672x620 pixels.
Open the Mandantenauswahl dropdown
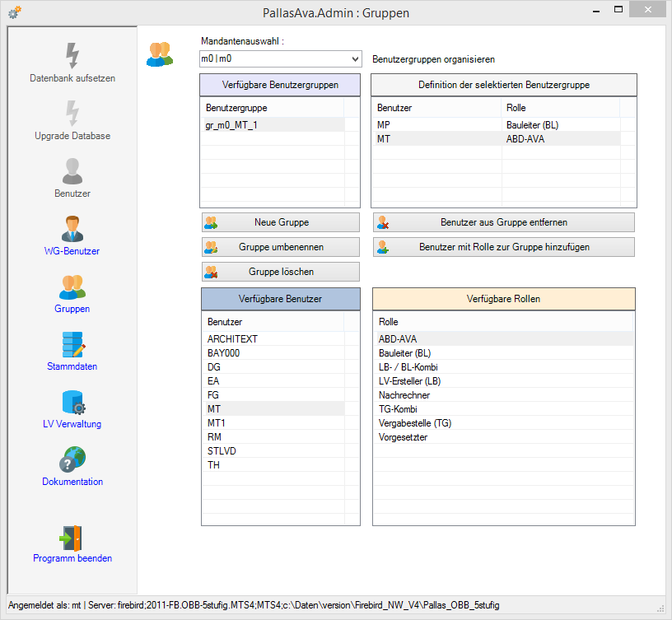pyautogui.click(x=281, y=58)
